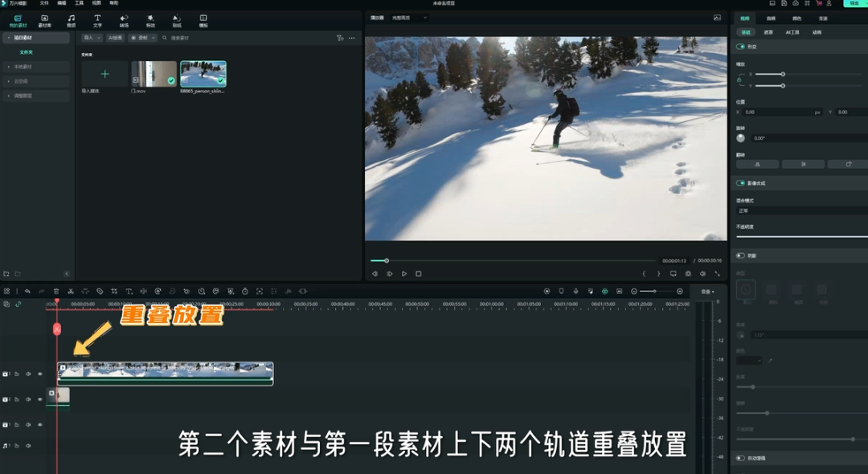The width and height of the screenshot is (868, 474).
Task: Select the AI工具 sub-tab
Action: tap(792, 33)
